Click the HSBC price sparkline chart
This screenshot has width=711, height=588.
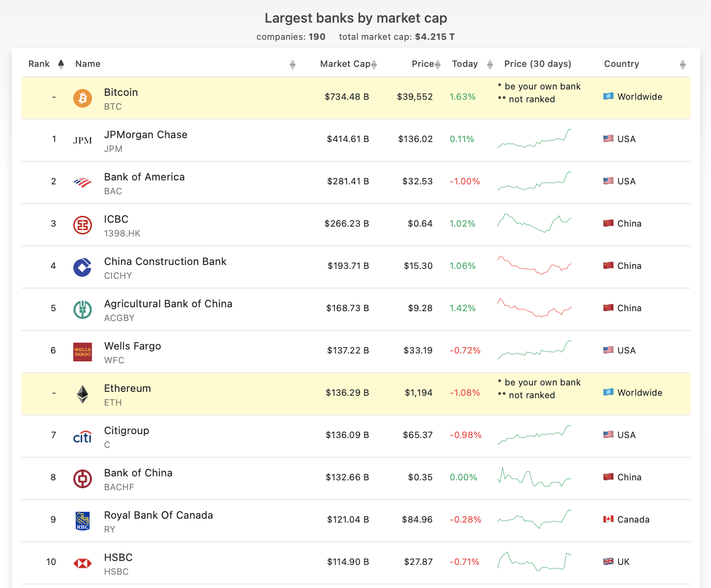click(534, 561)
